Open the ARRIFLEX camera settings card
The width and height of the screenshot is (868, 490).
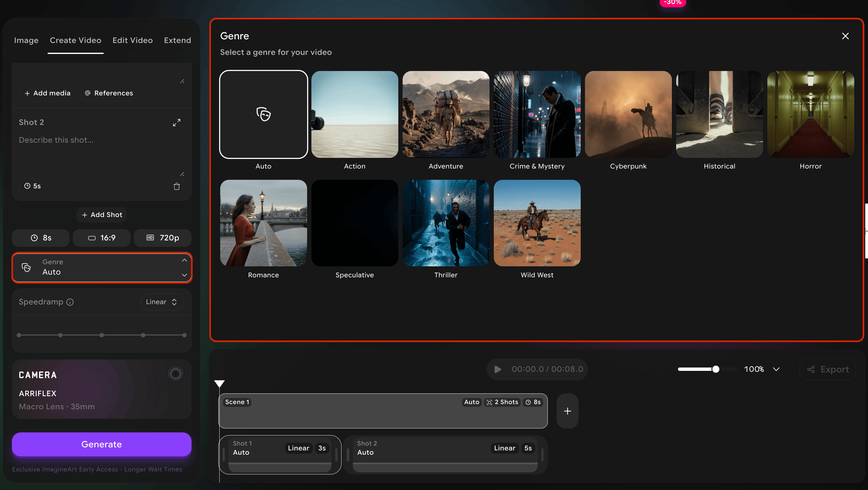pos(102,389)
